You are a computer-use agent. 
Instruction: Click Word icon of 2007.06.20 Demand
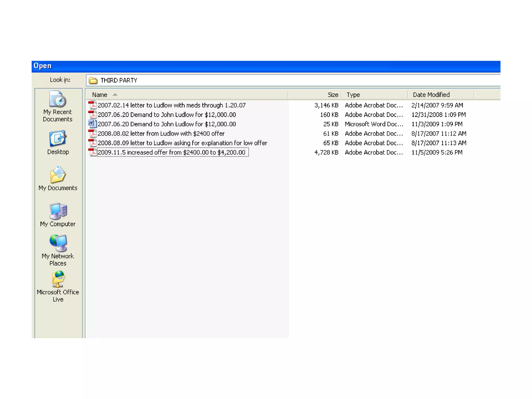[x=92, y=124]
